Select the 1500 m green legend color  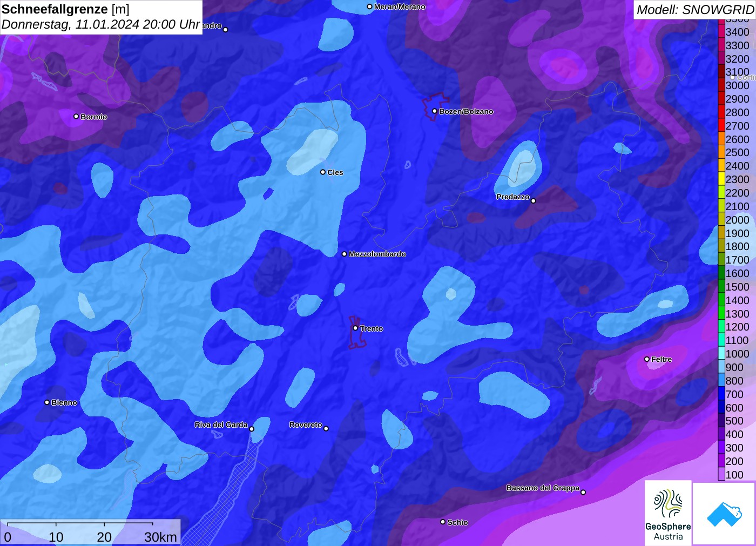[x=721, y=287]
